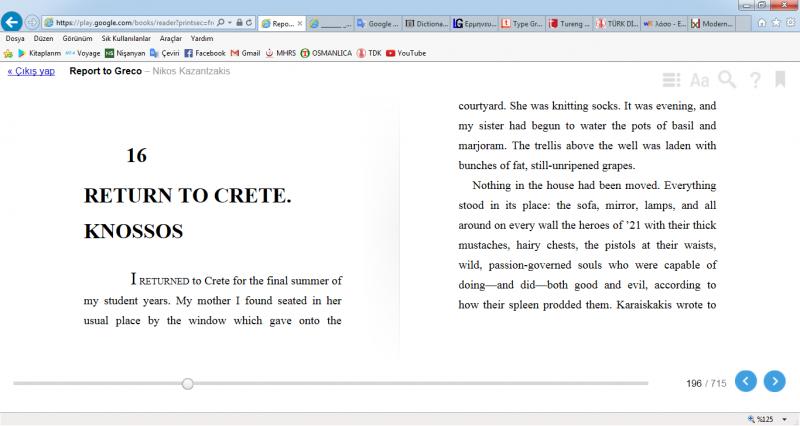Click the author name Nikos Kazantzakis
This screenshot has width=800, height=426.
coord(191,71)
